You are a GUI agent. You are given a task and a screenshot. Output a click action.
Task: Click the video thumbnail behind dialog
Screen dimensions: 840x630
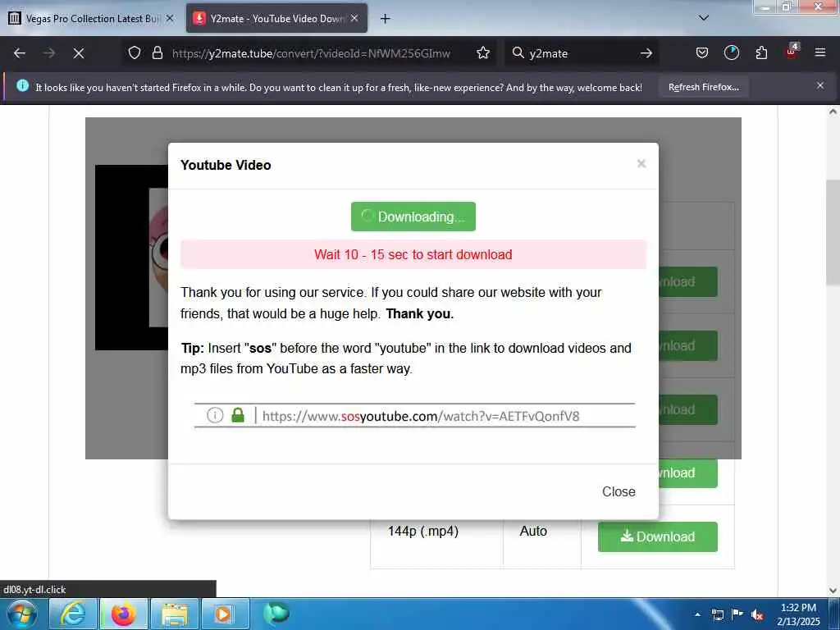point(131,257)
